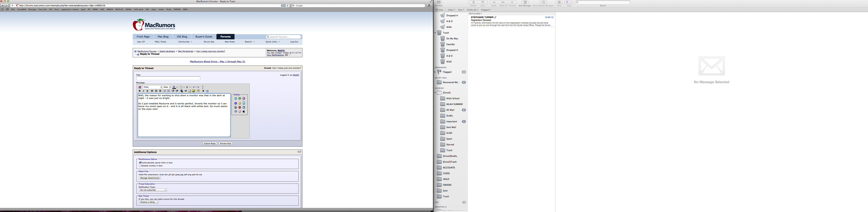This screenshot has width=868, height=212.
Task: Click the Mail search field
Action: point(603,2)
